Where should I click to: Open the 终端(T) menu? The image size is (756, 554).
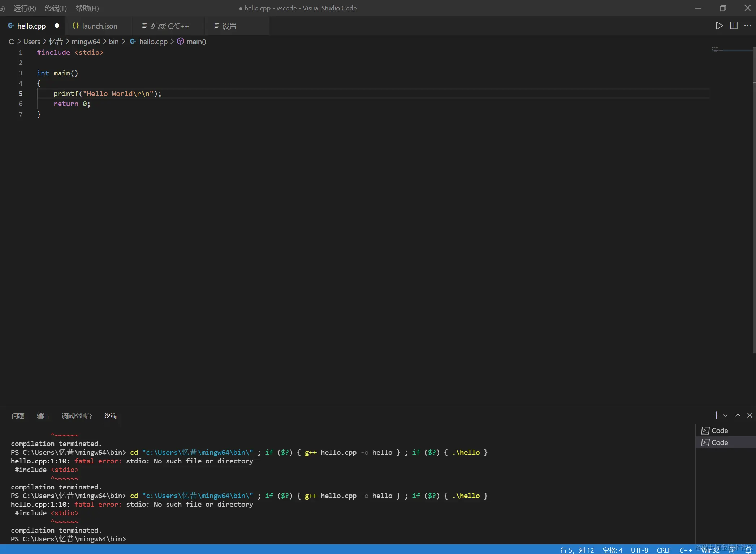[x=56, y=8]
